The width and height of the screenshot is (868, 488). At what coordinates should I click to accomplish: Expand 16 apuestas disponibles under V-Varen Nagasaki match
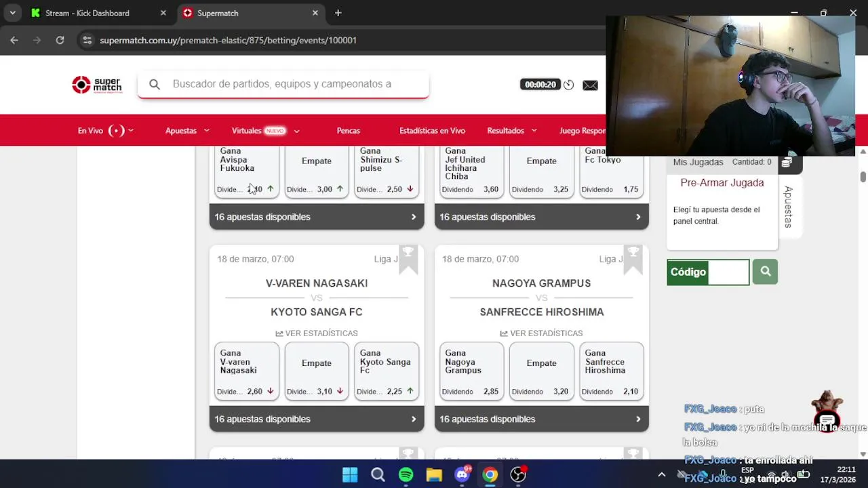pyautogui.click(x=317, y=419)
